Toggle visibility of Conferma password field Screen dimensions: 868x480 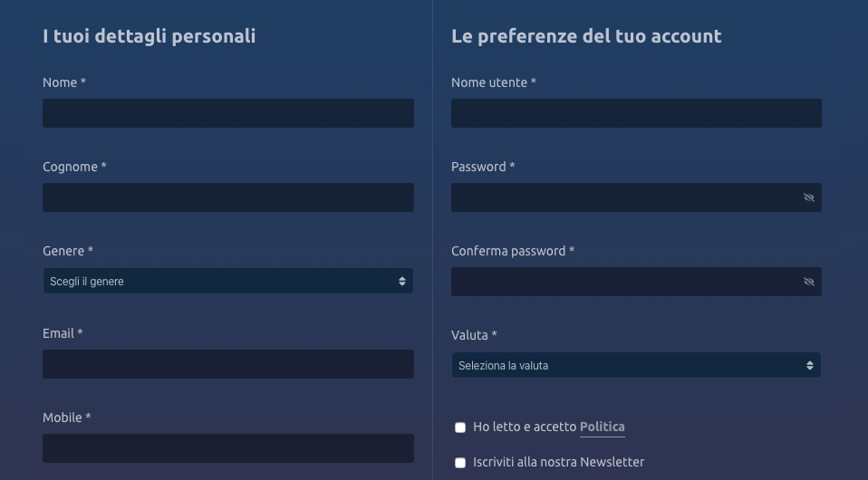pos(809,282)
